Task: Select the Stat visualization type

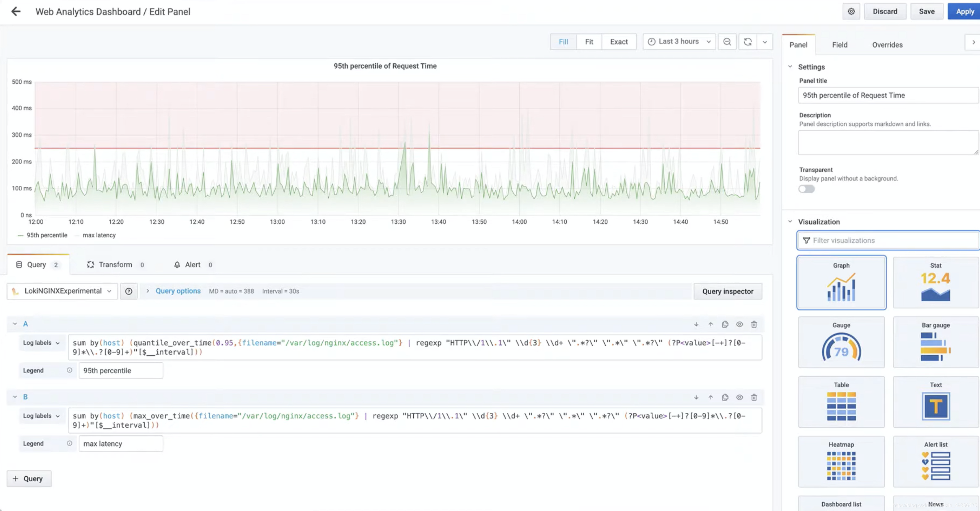Action: (935, 282)
